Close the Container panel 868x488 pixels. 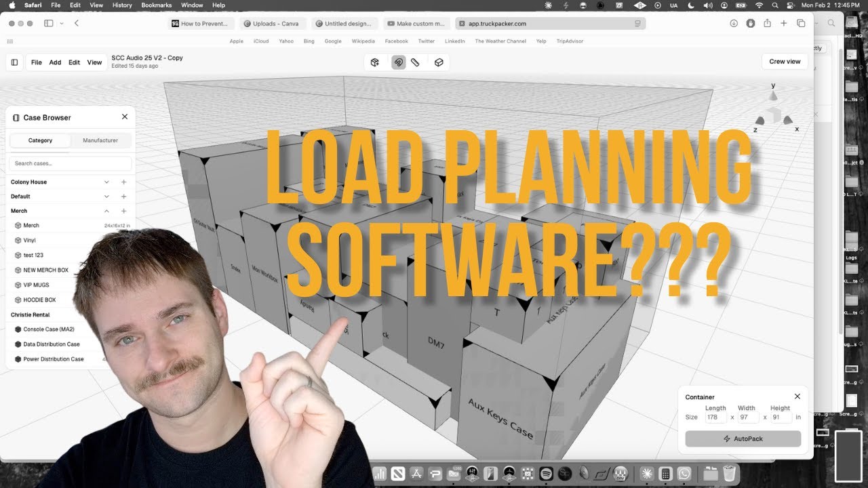click(797, 396)
